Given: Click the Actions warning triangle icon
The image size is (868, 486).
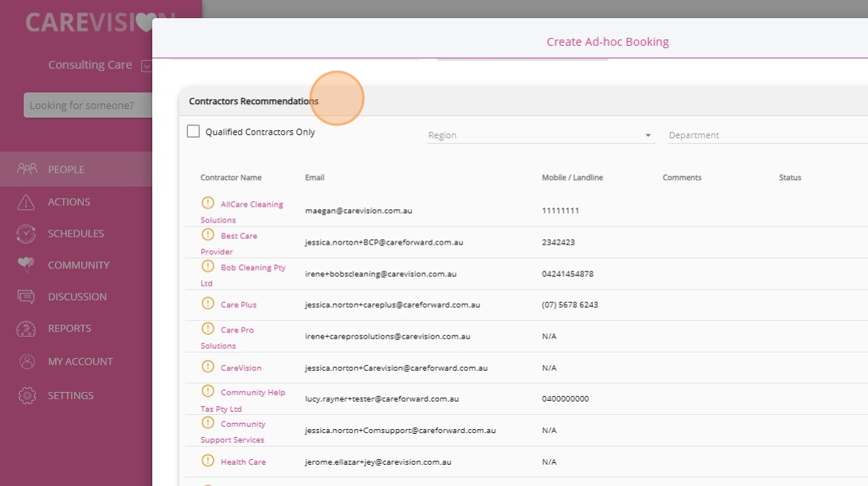Looking at the screenshot, I should pos(27,202).
